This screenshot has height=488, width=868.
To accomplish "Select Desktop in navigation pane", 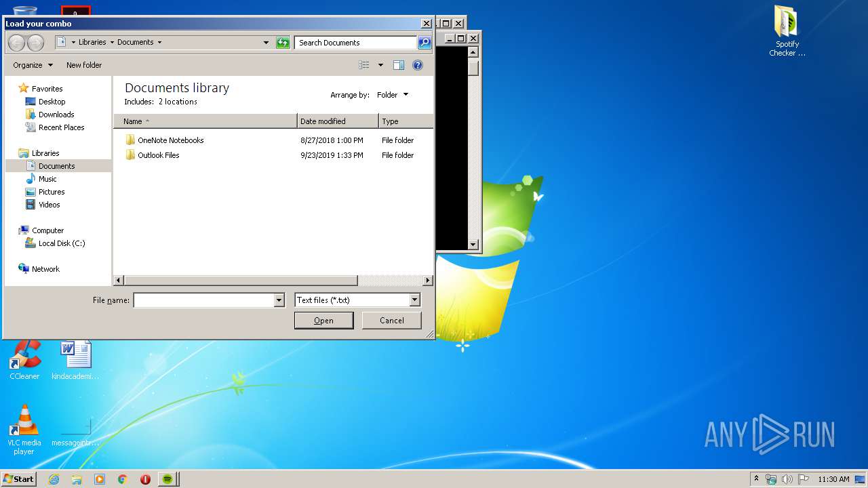I will pyautogui.click(x=52, y=102).
